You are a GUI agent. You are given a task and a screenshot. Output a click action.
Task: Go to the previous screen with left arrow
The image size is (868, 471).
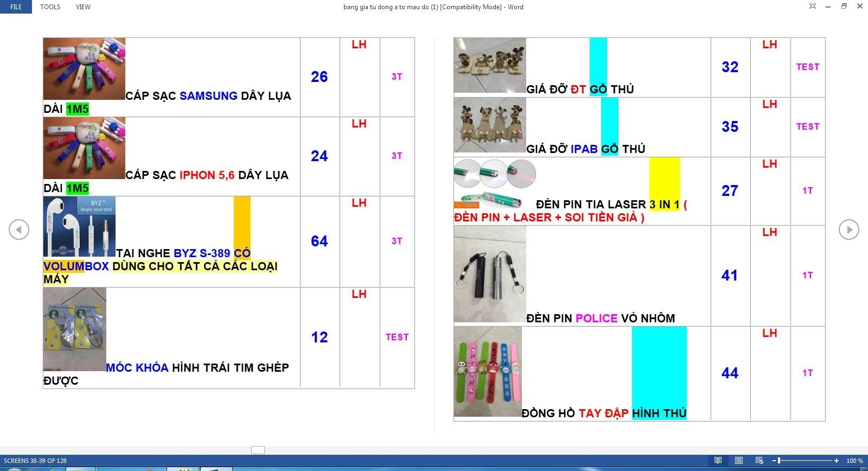(x=19, y=230)
